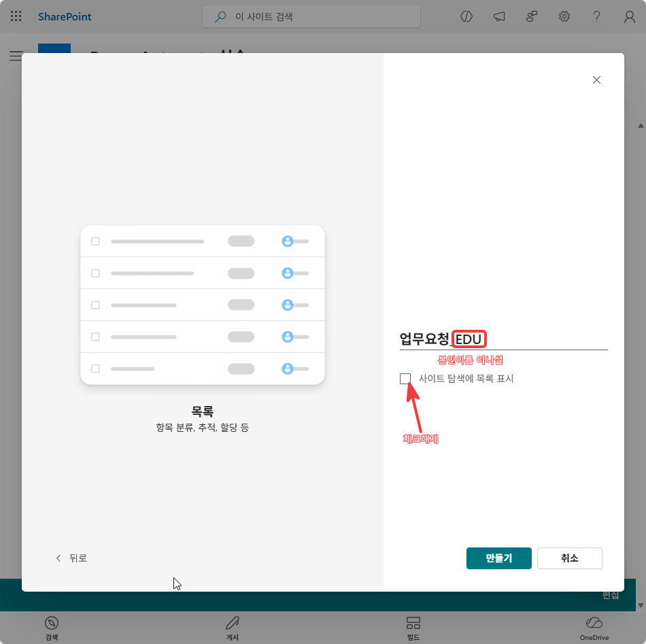Click the SharePoint home link
The height and width of the screenshot is (644, 646).
(x=65, y=16)
